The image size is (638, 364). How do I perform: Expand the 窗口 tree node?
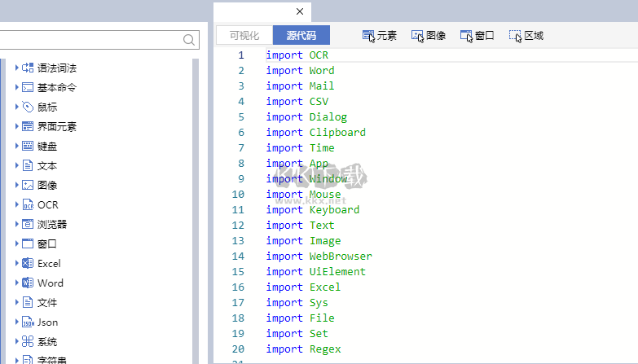click(x=16, y=243)
